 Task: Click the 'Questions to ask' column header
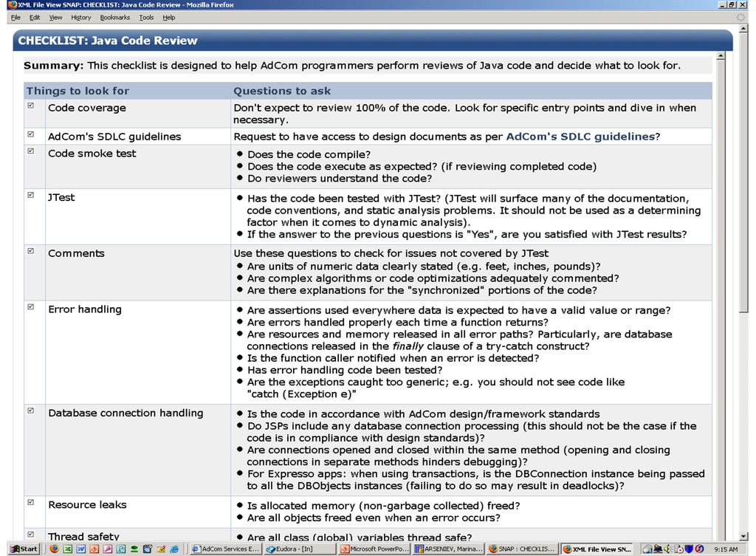tap(282, 91)
